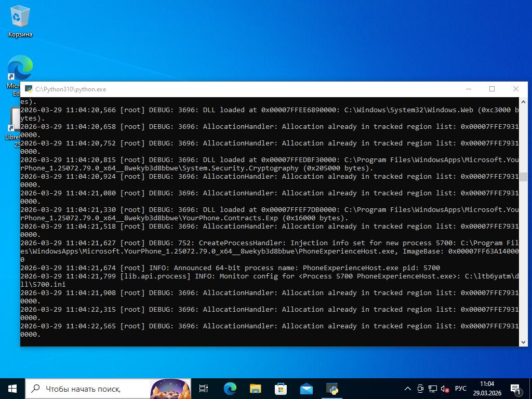The height and width of the screenshot is (399, 532).
Task: Open Microsoft Edge from the taskbar
Action: [x=230, y=388]
